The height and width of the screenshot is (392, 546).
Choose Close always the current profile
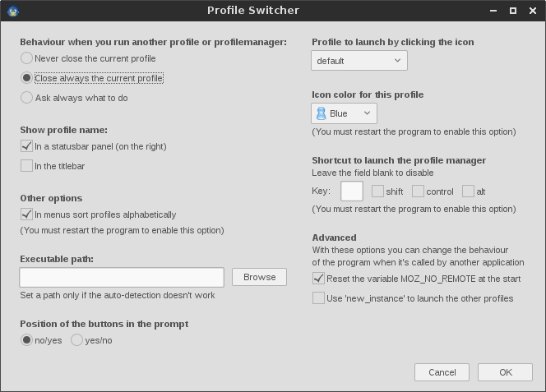[26, 77]
